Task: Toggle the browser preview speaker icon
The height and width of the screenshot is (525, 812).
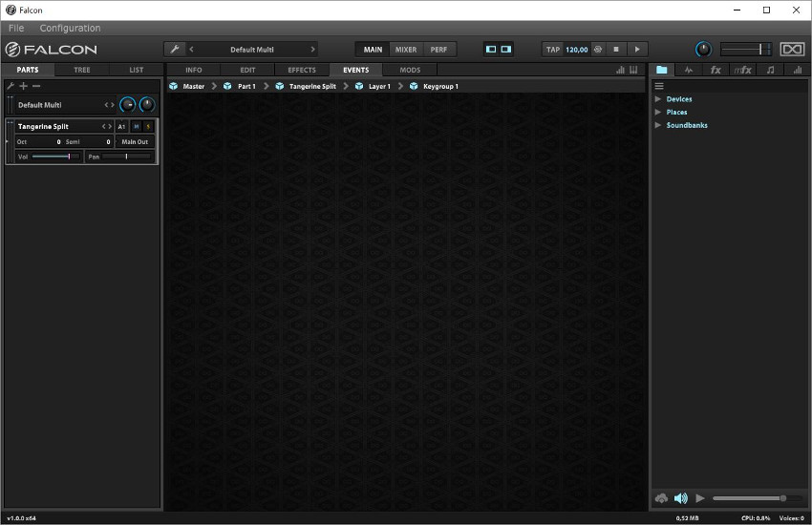Action: (681, 498)
